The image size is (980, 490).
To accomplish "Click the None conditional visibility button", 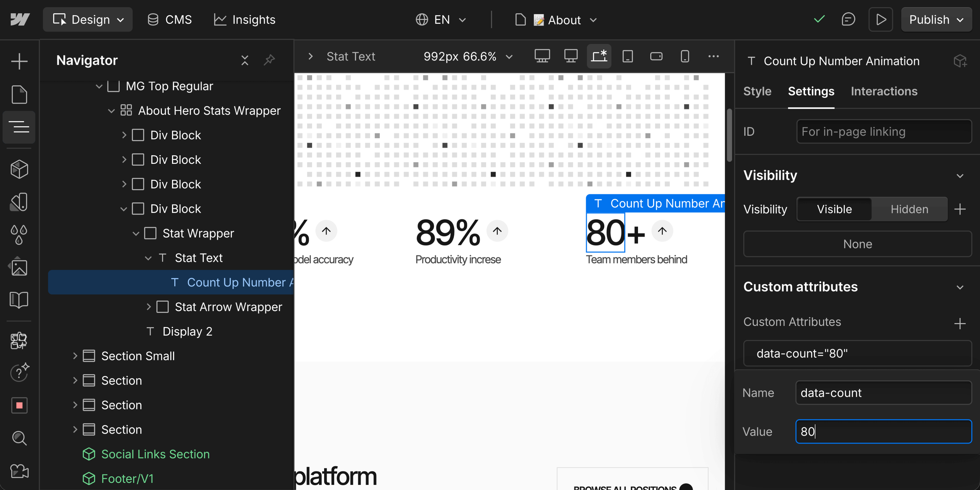I will click(x=857, y=244).
